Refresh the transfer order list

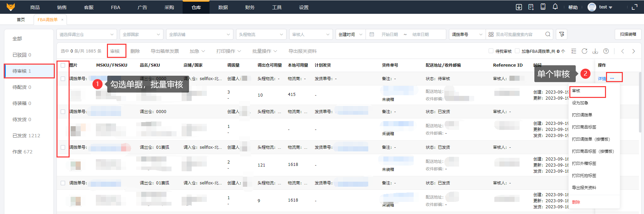(x=584, y=51)
